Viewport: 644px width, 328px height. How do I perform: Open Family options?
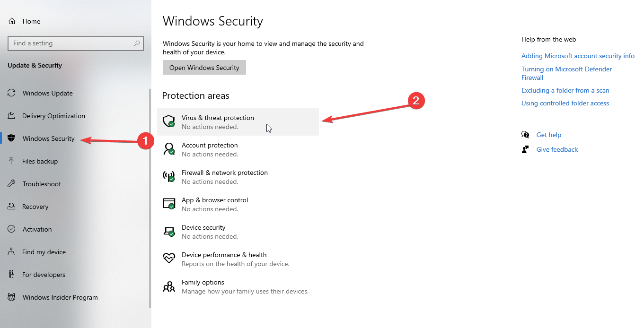click(203, 286)
